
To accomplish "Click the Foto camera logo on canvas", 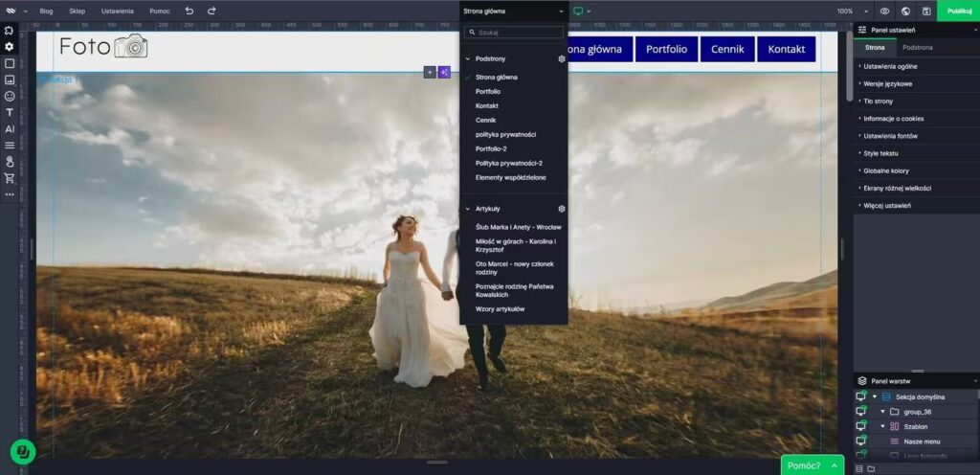I will 103,46.
